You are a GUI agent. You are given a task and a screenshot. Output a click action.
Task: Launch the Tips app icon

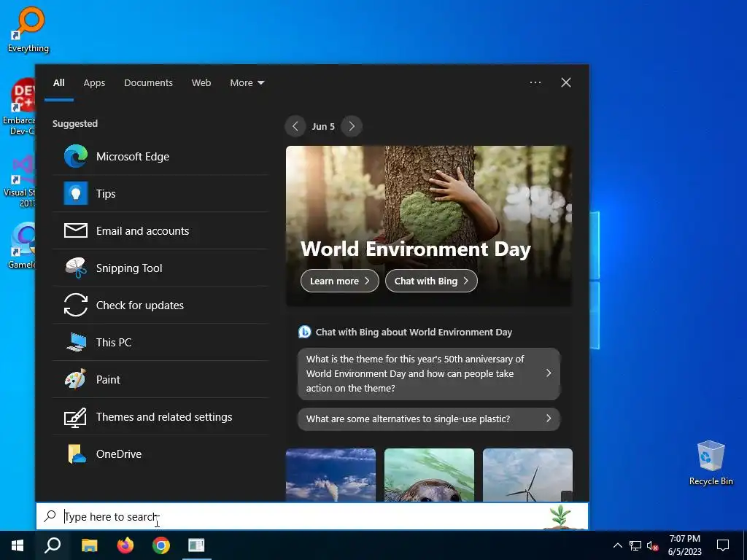click(x=76, y=193)
